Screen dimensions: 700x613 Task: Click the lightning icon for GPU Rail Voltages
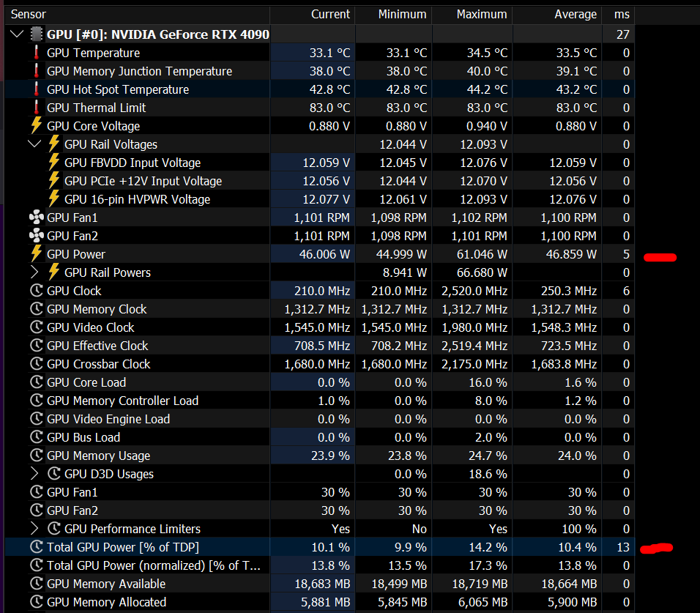[x=53, y=144]
